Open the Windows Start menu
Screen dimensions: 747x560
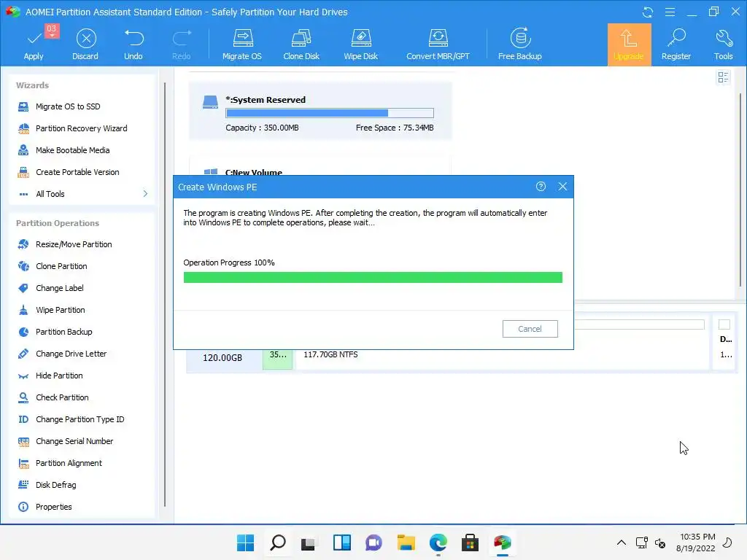click(246, 542)
